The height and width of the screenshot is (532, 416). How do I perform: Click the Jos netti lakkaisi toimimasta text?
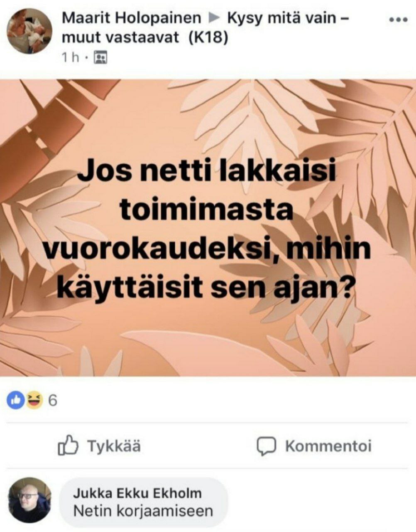[x=207, y=192]
